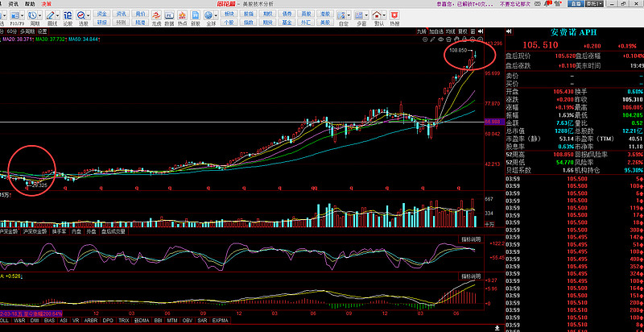
Task: Open the 热点 hot topics flame icon
Action: click(x=182, y=15)
